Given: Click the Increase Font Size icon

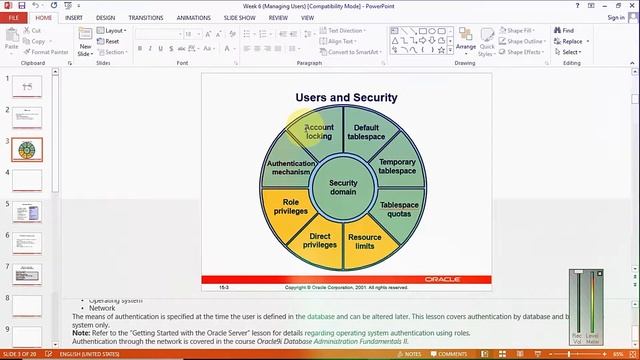Looking at the screenshot, I should (x=208, y=34).
